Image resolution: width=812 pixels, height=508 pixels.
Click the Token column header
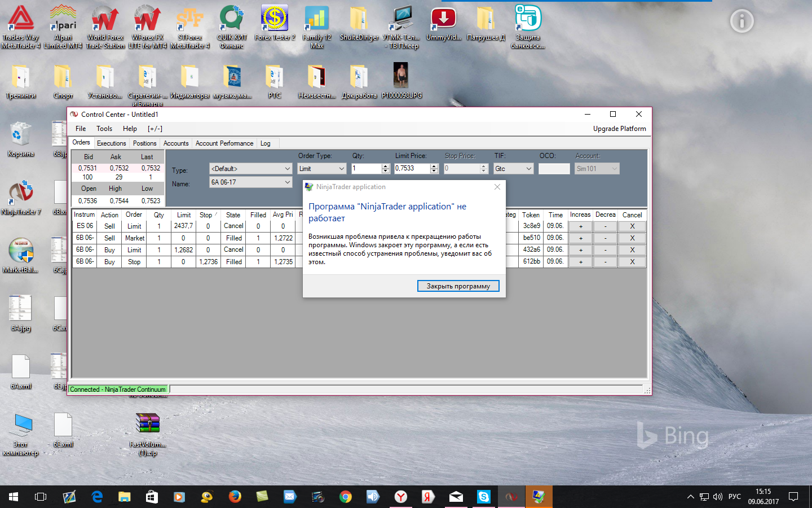[531, 215]
